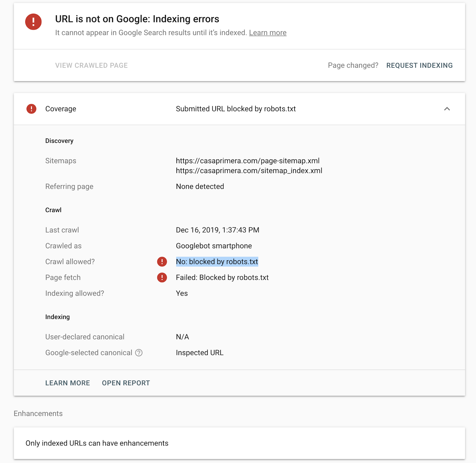This screenshot has height=463, width=476.
Task: Click the 'Crawl allowed?' label
Action: point(70,262)
